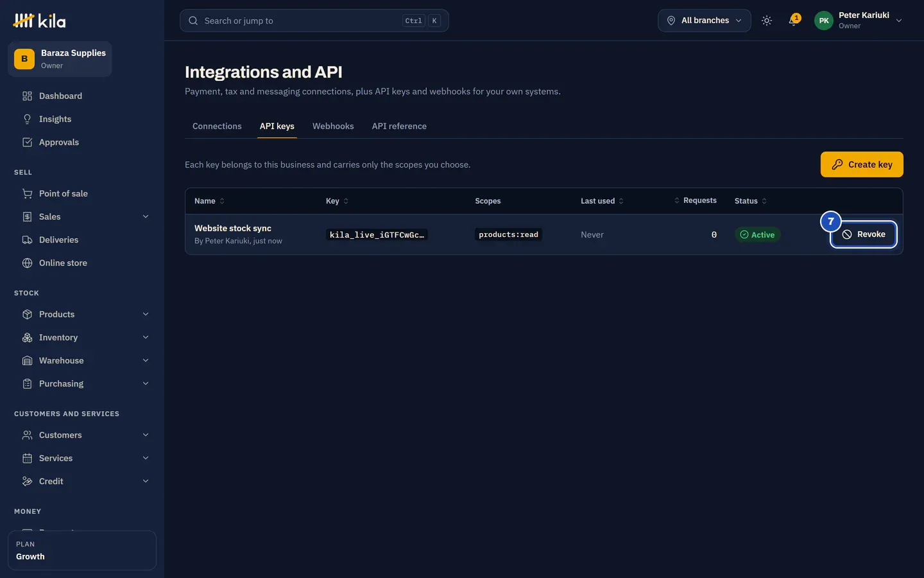
Task: Sort by Status column
Action: (x=751, y=201)
